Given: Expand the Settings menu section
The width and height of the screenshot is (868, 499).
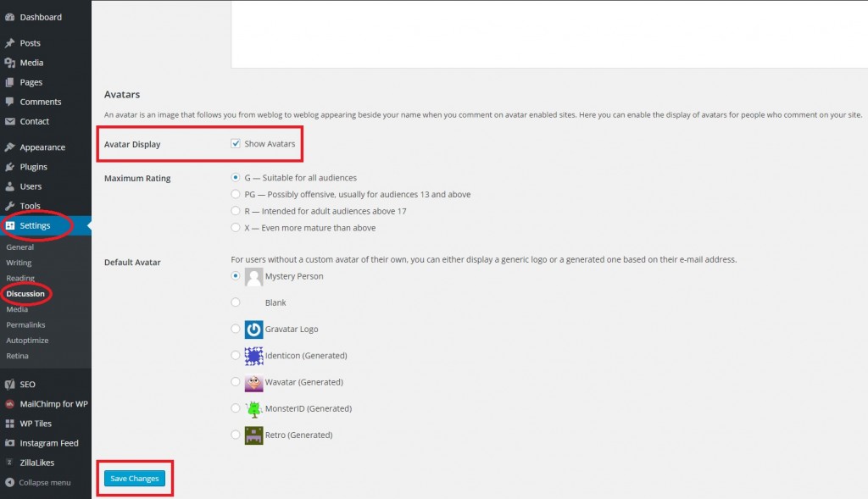Looking at the screenshot, I should (x=35, y=225).
